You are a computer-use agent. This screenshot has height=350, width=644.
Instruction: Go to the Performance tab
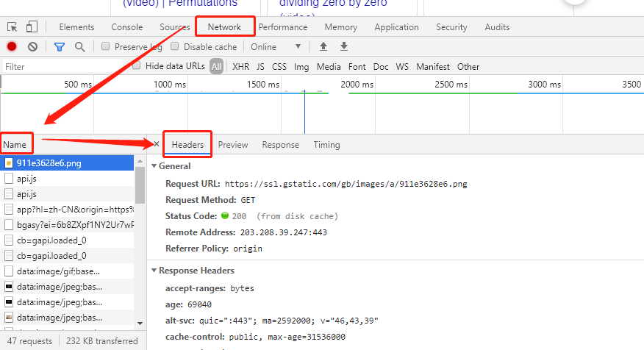[283, 27]
